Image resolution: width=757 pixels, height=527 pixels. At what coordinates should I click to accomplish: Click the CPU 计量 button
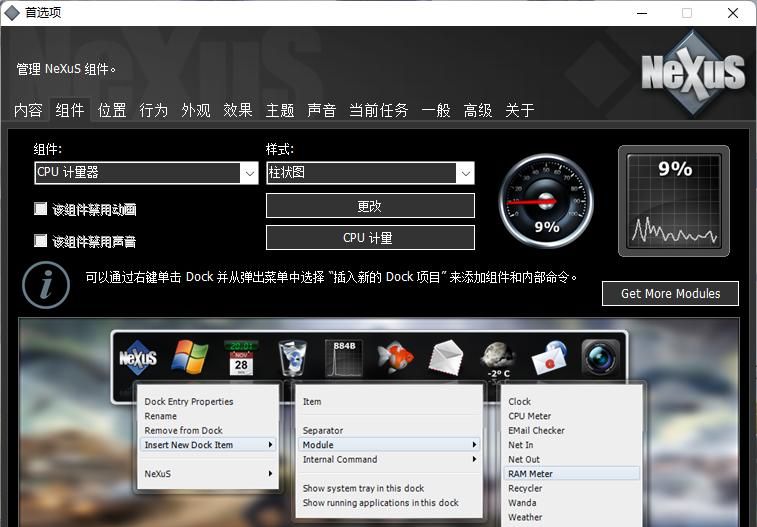point(370,237)
